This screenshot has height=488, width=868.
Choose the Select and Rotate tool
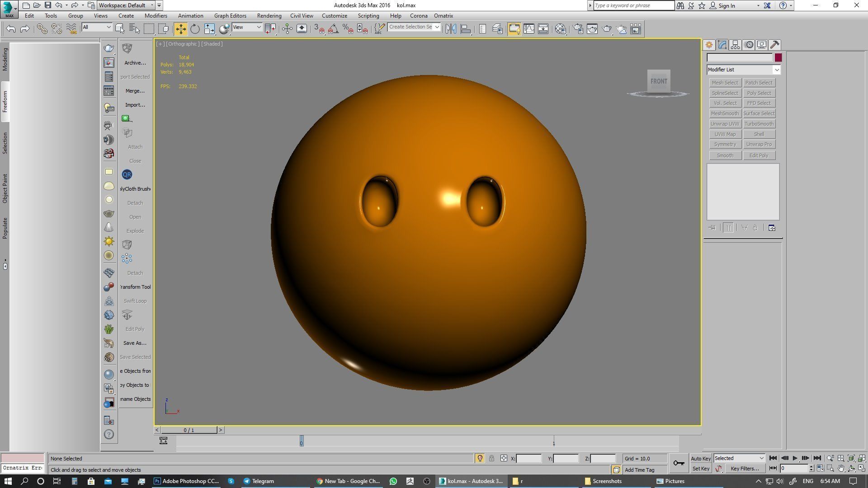[x=195, y=29]
